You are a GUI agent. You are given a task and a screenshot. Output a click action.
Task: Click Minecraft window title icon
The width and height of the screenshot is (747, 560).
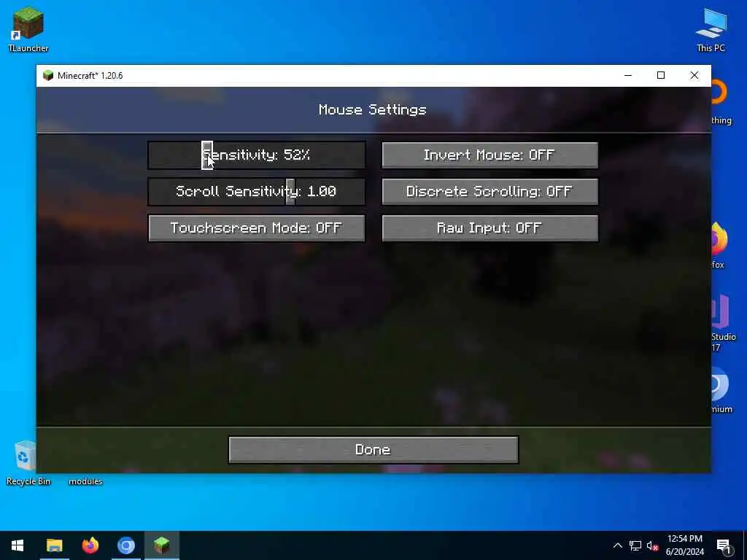pos(48,76)
